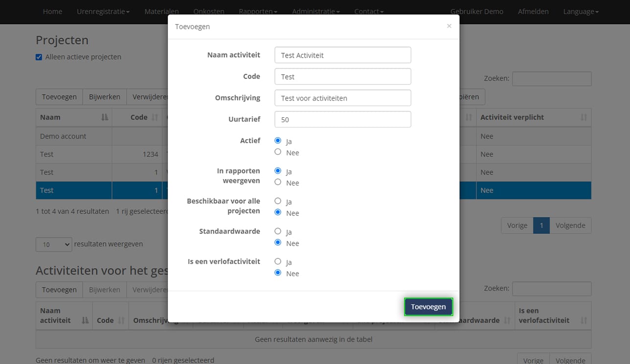Viewport: 630px width, 364px height.
Task: Open the Urenregistratie dropdown menu
Action: (x=103, y=12)
